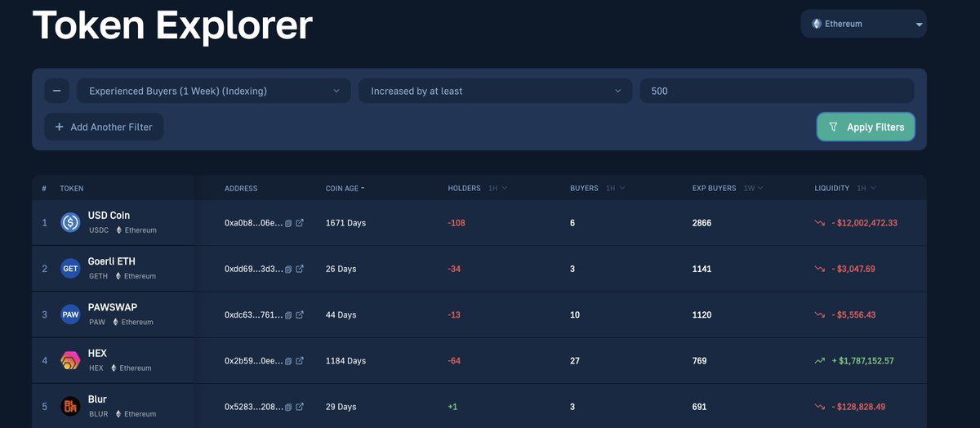Click the buyers value 27

(x=575, y=360)
